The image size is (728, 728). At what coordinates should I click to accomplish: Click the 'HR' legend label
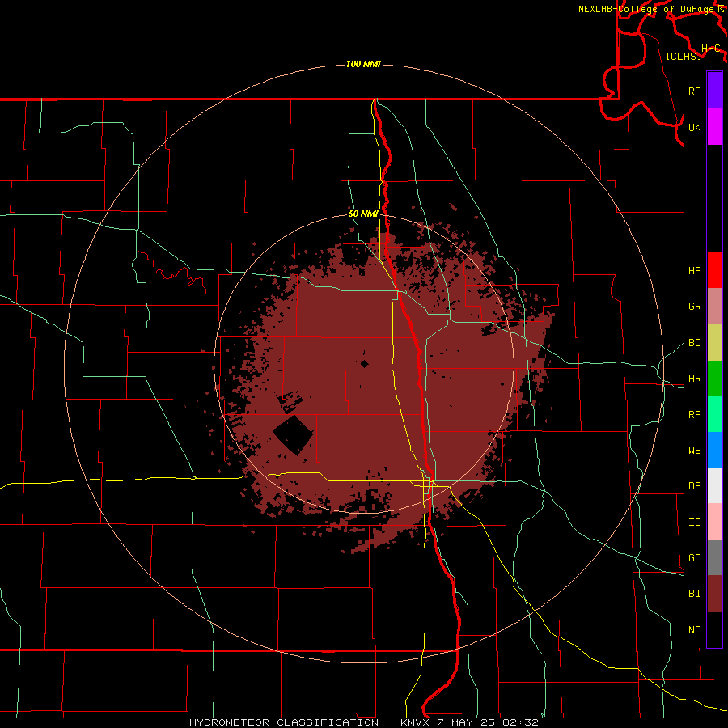[694, 379]
